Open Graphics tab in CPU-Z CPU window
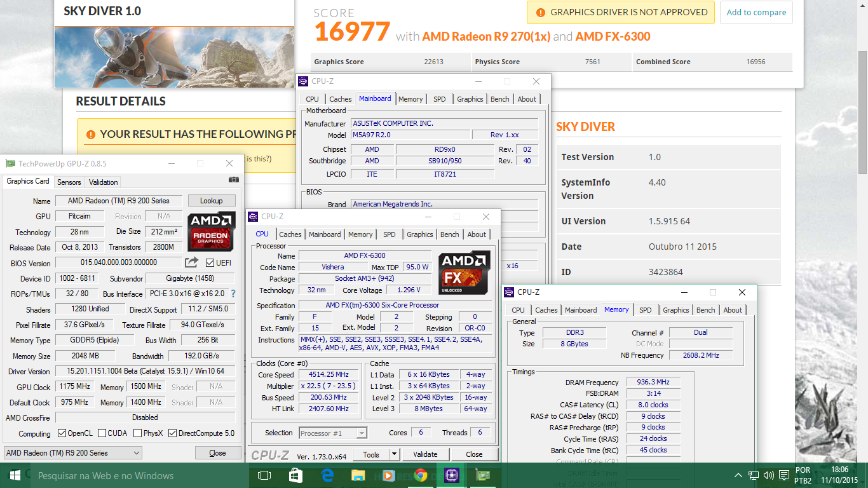This screenshot has width=868, height=488. click(420, 234)
